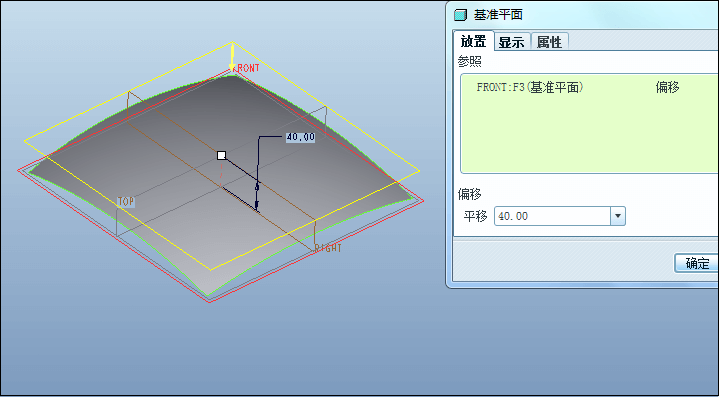Select the FRONT:F3(基准平面) reference entry
This screenshot has width=719, height=397.
tap(530, 87)
